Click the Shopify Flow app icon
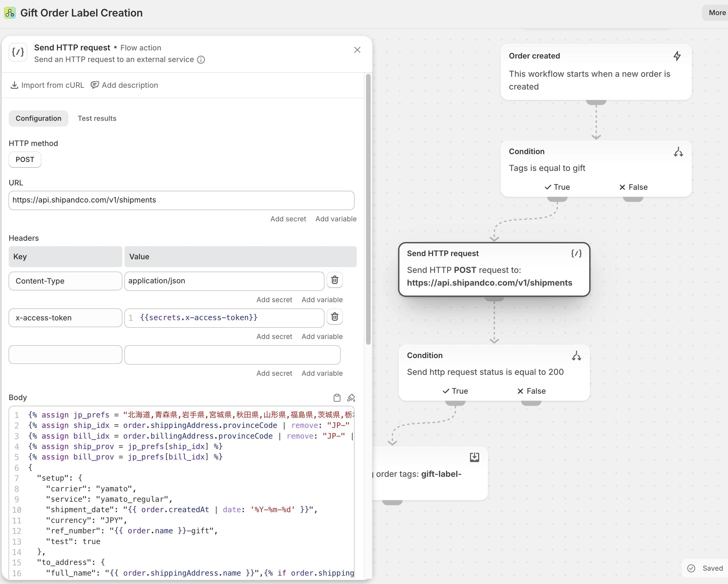Screen dimensions: 728x584 pyautogui.click(x=10, y=13)
